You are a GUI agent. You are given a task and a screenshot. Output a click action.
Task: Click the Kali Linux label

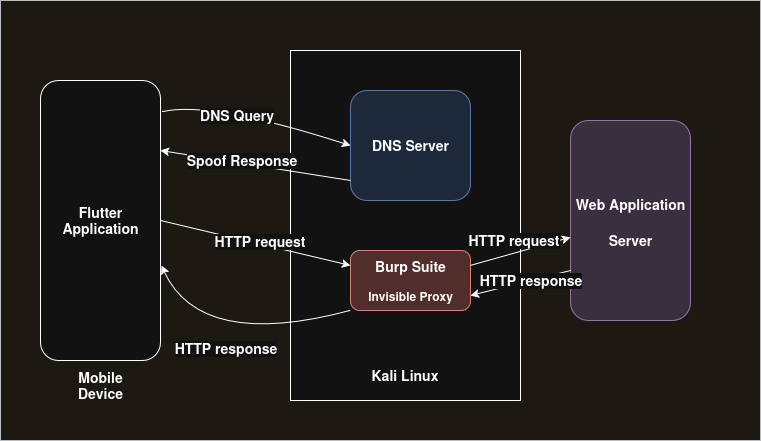coord(405,376)
